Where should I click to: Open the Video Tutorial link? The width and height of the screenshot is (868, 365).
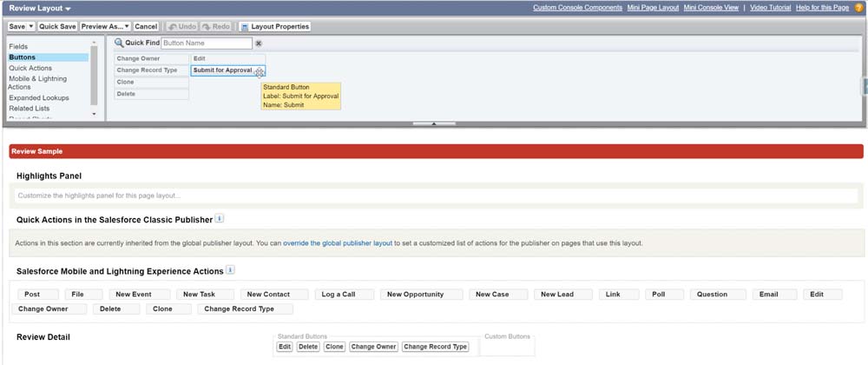click(771, 8)
